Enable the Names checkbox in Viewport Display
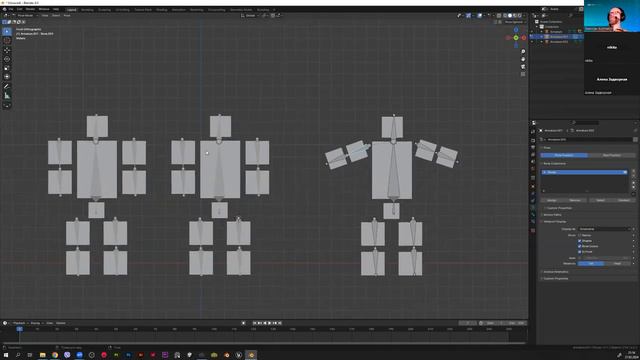The width and height of the screenshot is (640, 360). coord(580,236)
